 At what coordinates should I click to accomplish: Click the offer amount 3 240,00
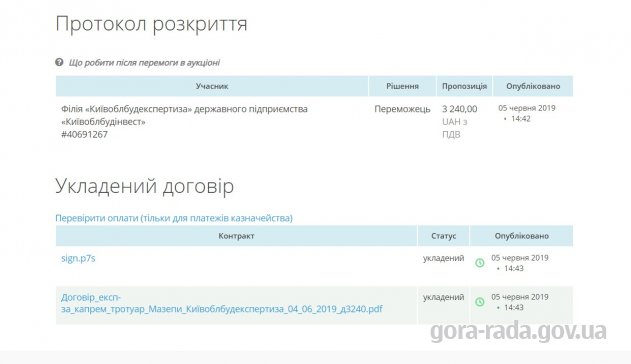click(x=460, y=109)
